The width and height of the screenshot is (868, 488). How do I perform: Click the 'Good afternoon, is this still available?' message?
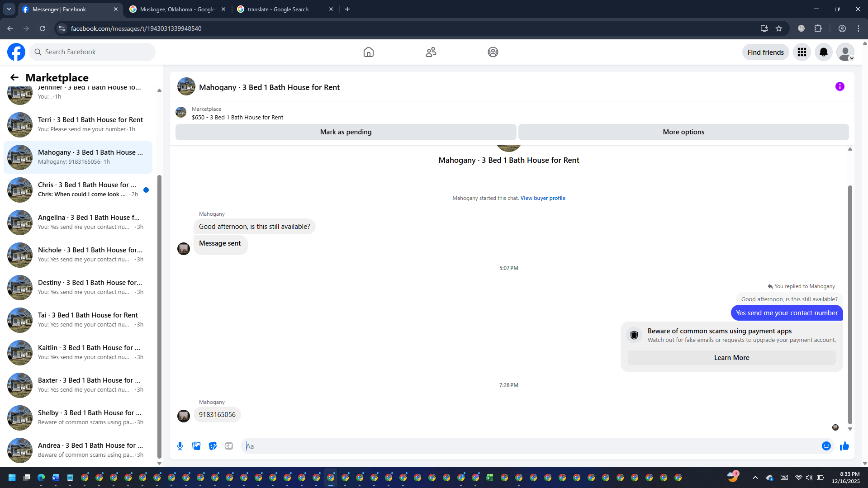(x=255, y=227)
